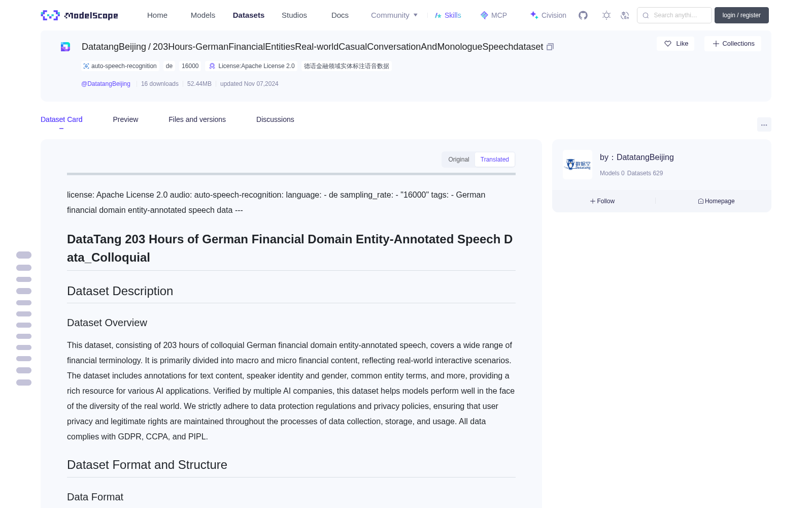Expand the Community dropdown menu
The width and height of the screenshot is (812, 508).
[x=394, y=15]
